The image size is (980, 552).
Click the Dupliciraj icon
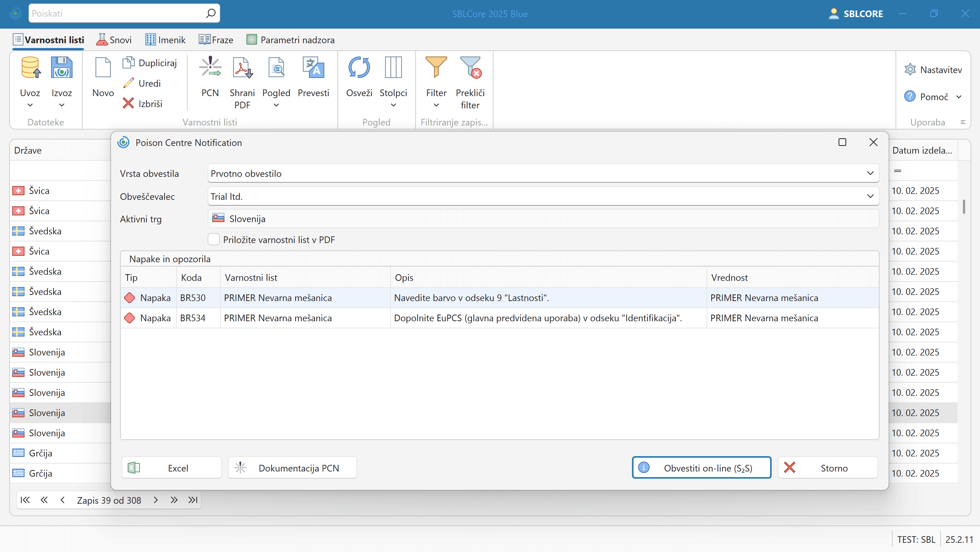[x=129, y=62]
